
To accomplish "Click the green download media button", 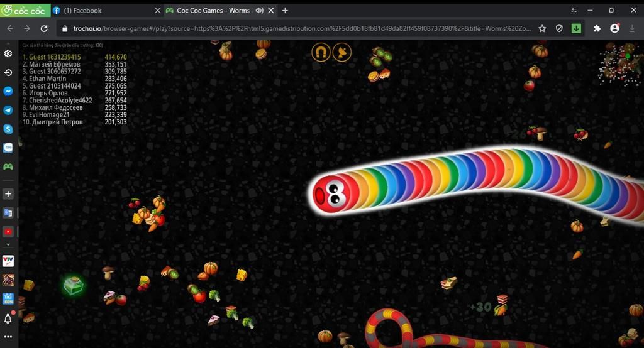I will point(576,28).
